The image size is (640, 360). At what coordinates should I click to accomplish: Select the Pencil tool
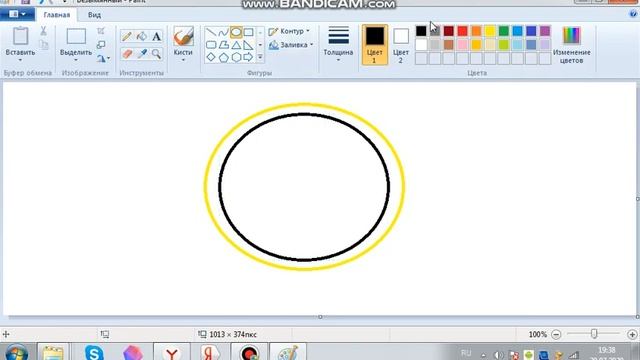(127, 36)
